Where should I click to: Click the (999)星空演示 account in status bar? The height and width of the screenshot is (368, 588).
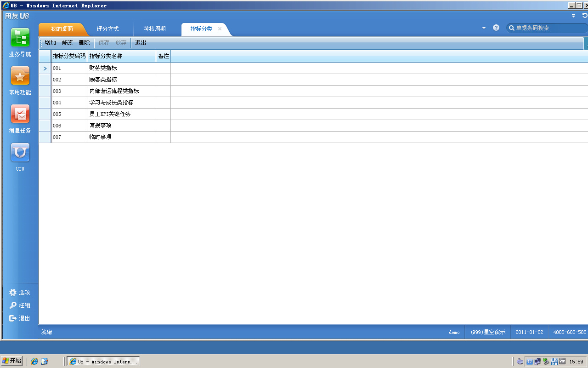pos(488,332)
